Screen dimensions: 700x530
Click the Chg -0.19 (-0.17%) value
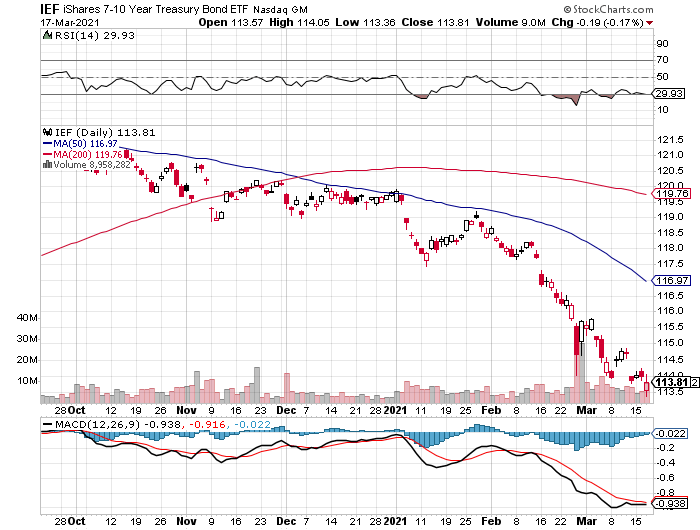[x=597, y=22]
